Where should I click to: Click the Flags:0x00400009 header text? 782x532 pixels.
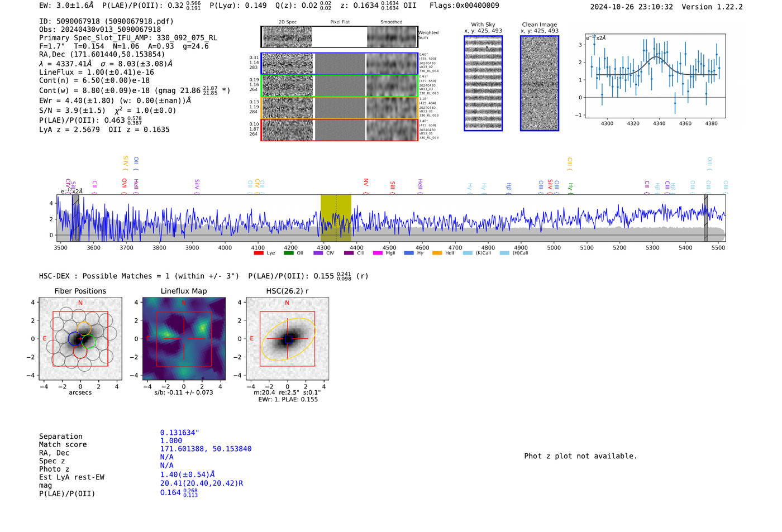tap(464, 6)
